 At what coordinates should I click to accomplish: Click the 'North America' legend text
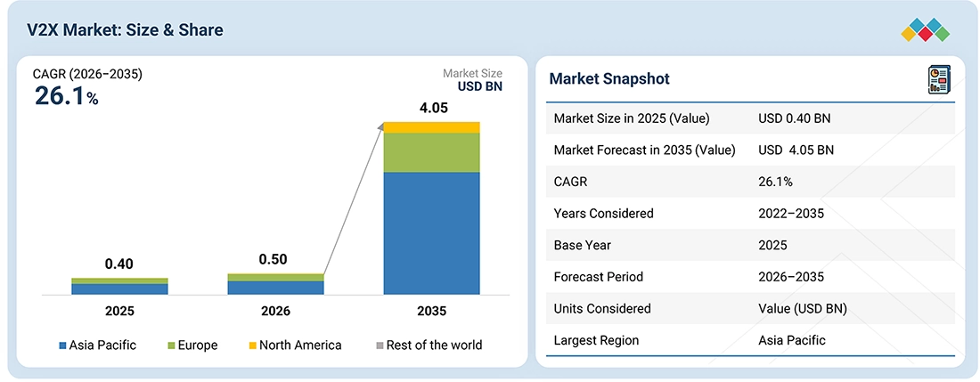[300, 345]
